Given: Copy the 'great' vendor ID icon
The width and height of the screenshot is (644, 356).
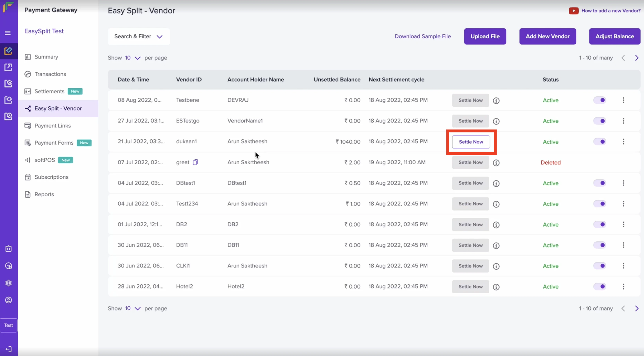Looking at the screenshot, I should pyautogui.click(x=195, y=162).
